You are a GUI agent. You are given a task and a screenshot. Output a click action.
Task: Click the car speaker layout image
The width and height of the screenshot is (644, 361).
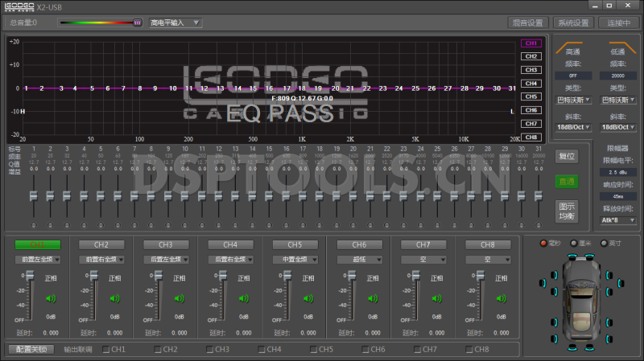pos(581,302)
